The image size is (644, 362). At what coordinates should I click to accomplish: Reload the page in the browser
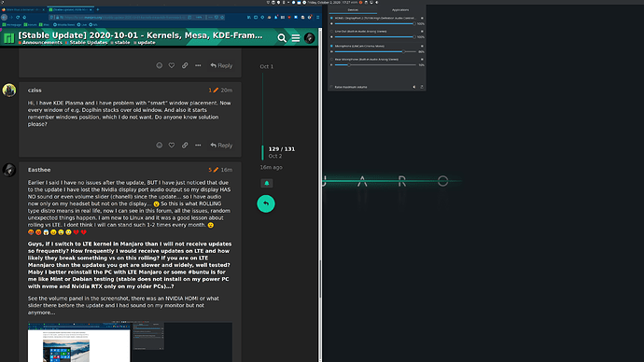pyautogui.click(x=18, y=17)
